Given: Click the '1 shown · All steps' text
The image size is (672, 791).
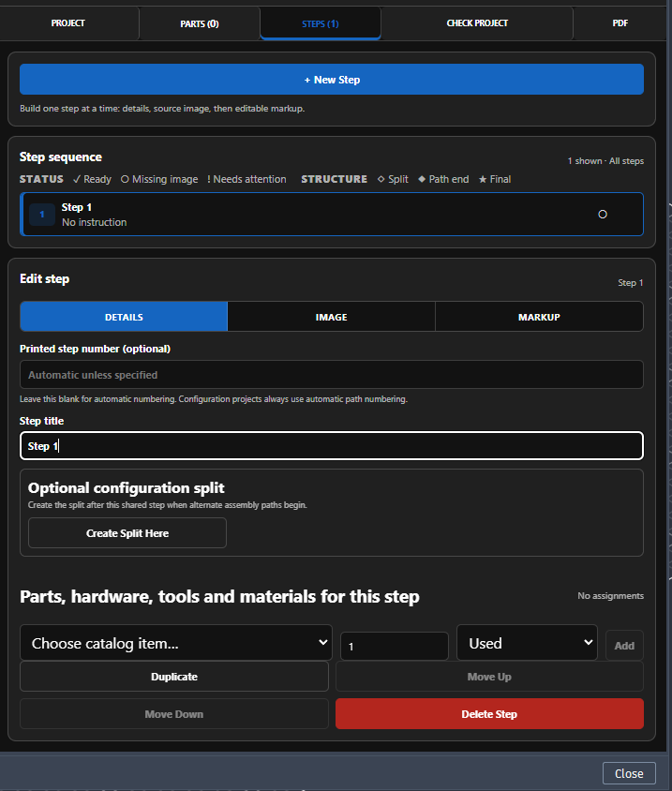Looking at the screenshot, I should (605, 161).
